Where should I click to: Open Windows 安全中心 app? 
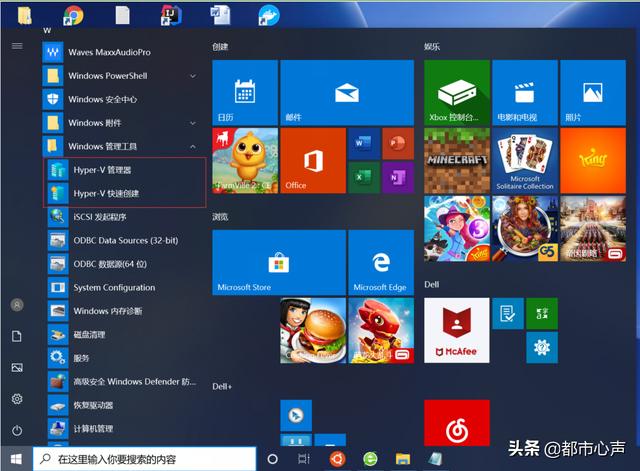[122, 99]
